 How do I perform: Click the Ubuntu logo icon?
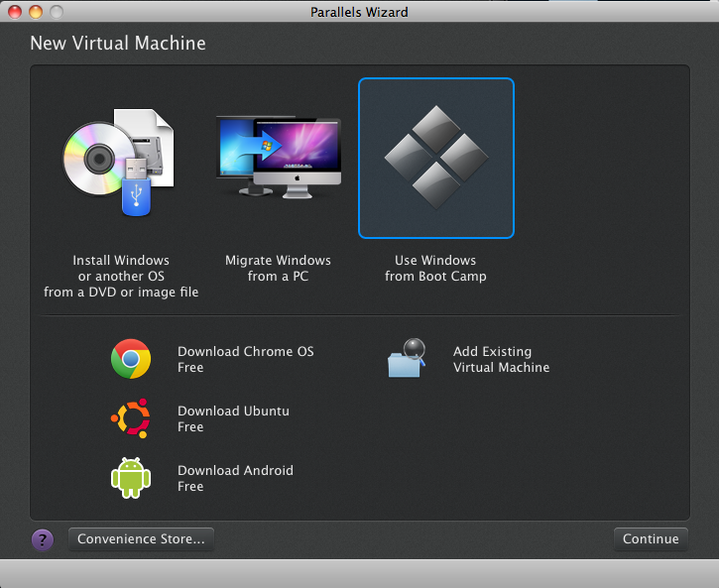[131, 418]
